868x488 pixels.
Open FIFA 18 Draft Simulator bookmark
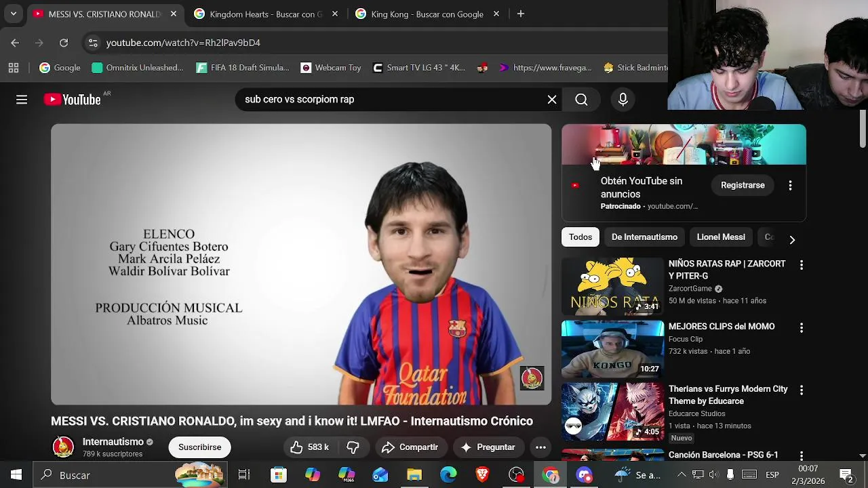(243, 68)
